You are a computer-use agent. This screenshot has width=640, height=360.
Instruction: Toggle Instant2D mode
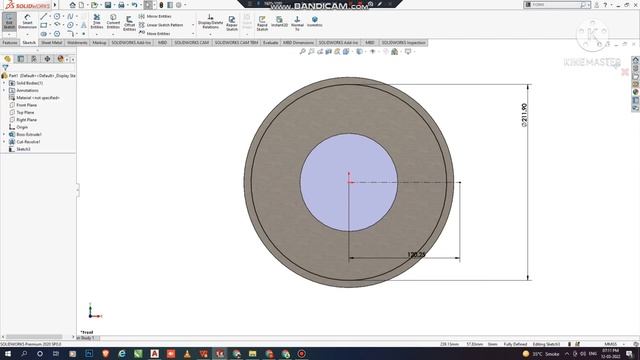[x=280, y=21]
